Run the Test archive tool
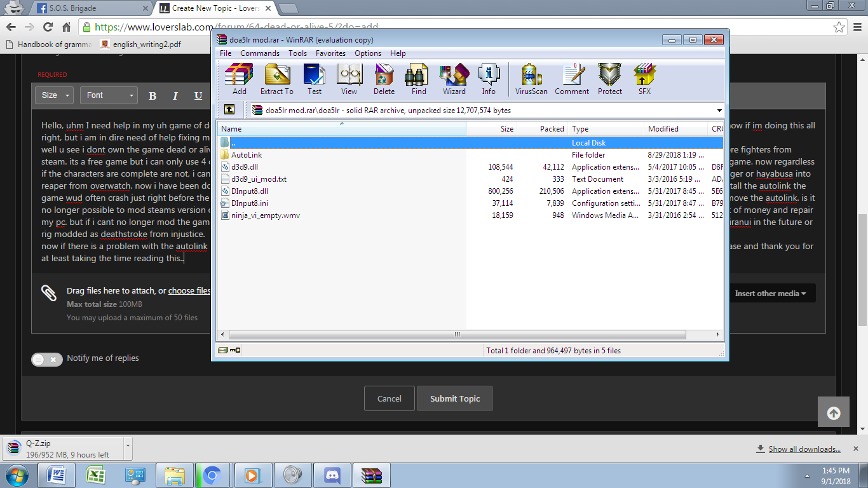The width and height of the screenshot is (868, 488). coord(315,79)
